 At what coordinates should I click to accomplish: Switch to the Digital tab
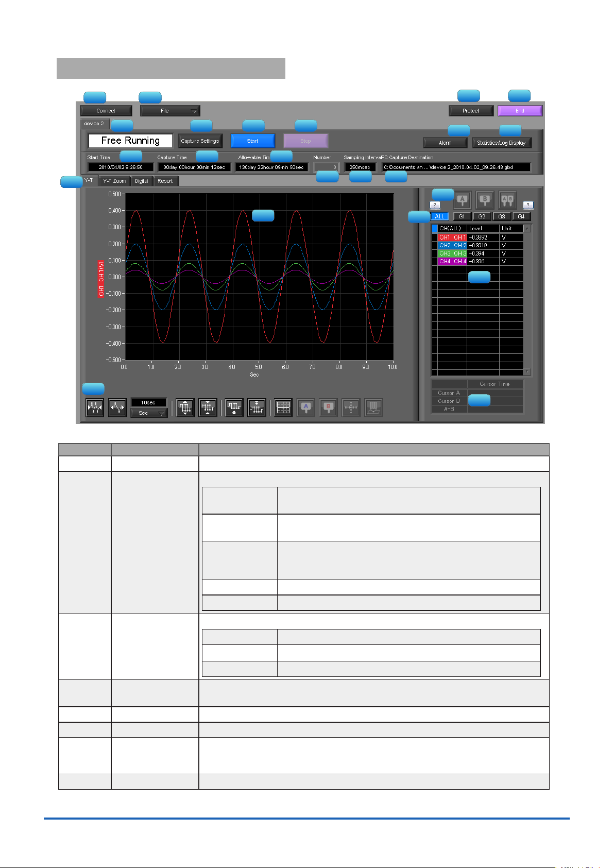[x=142, y=181]
